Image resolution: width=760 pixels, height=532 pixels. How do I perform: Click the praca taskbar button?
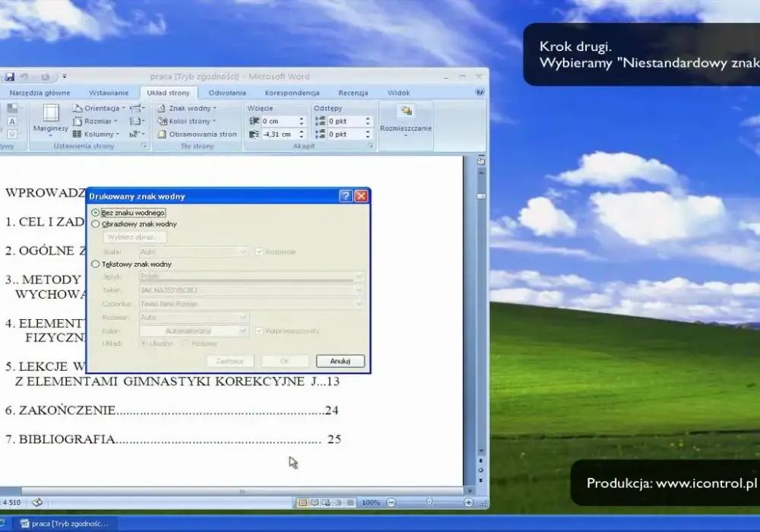tap(64, 524)
